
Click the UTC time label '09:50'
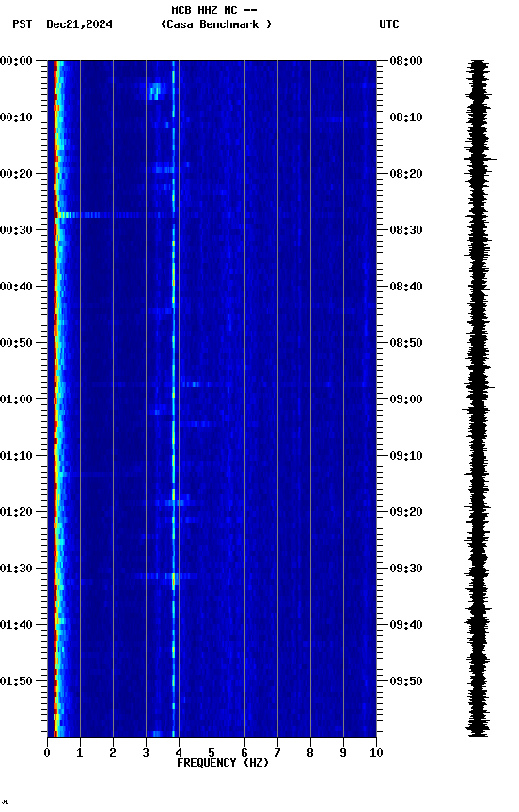click(406, 682)
